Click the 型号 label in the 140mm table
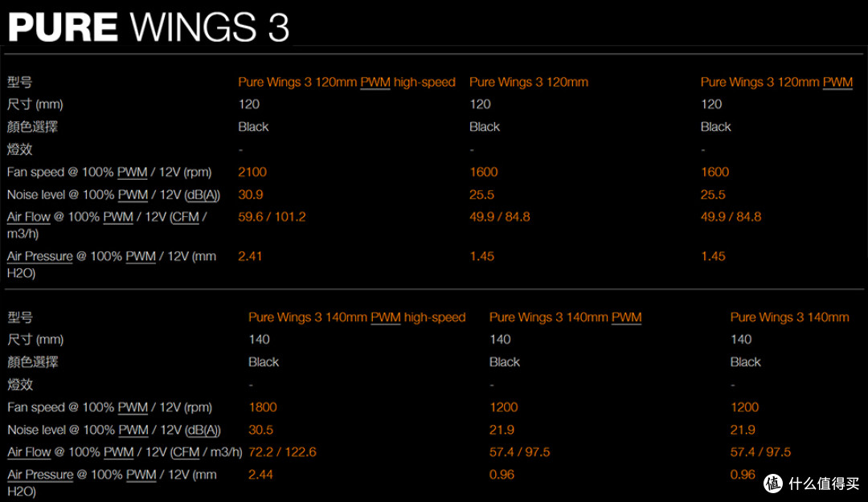Viewport: 868px width, 502px height. click(x=20, y=317)
